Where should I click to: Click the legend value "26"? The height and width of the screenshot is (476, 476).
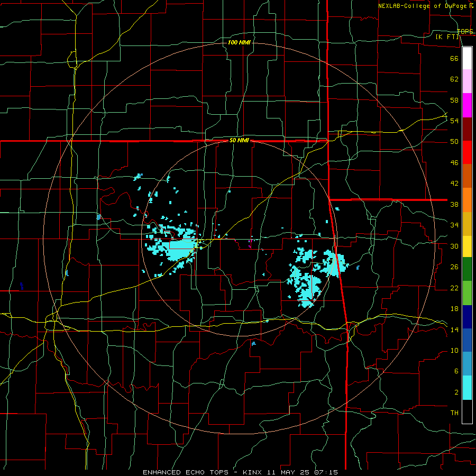click(454, 267)
